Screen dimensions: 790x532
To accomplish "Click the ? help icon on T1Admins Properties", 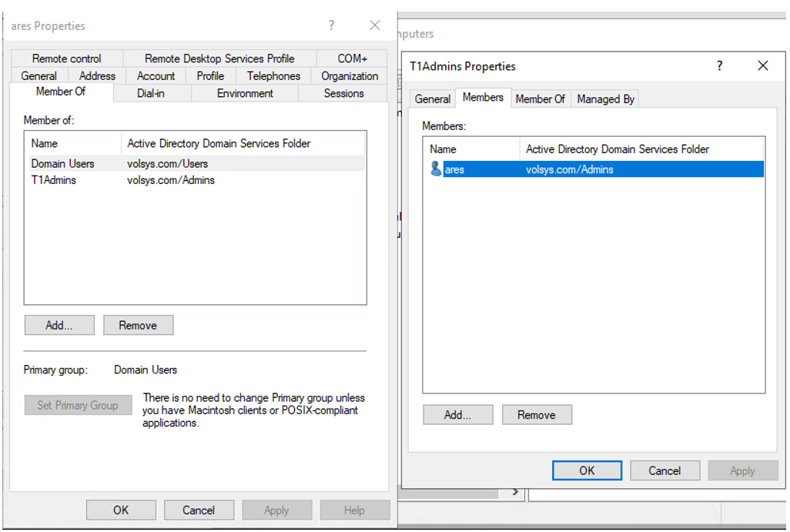I will [719, 66].
